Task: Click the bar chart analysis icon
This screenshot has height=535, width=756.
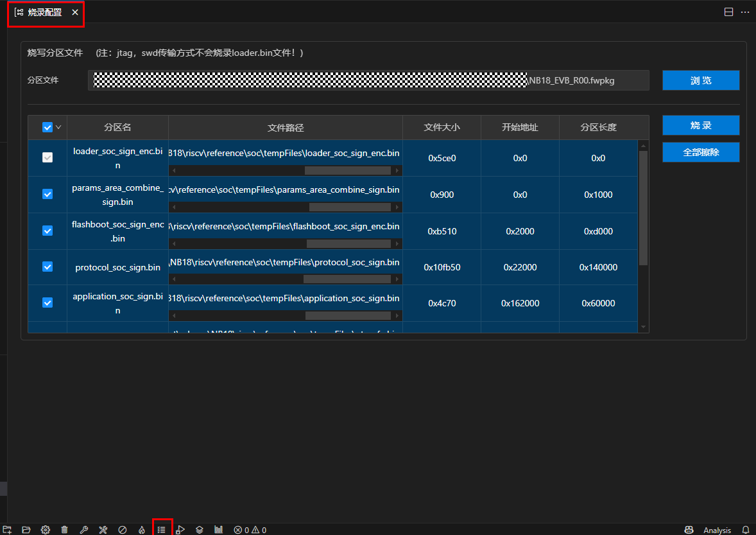Action: coord(219,530)
